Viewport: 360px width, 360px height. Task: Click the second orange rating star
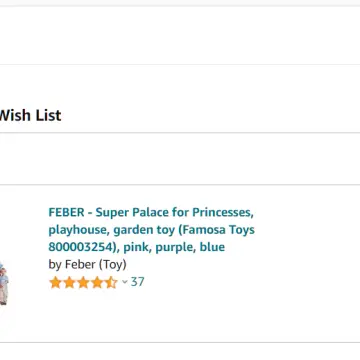point(69,283)
